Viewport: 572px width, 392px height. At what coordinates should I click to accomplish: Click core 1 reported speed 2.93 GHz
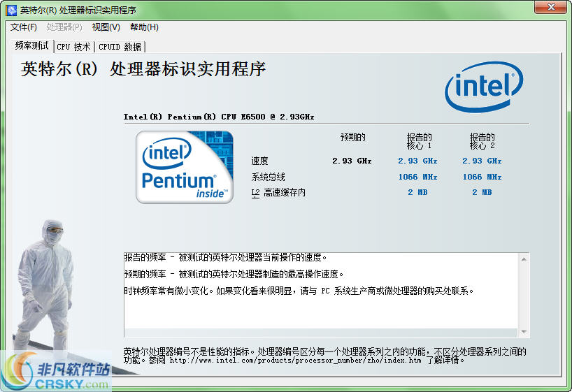point(417,161)
